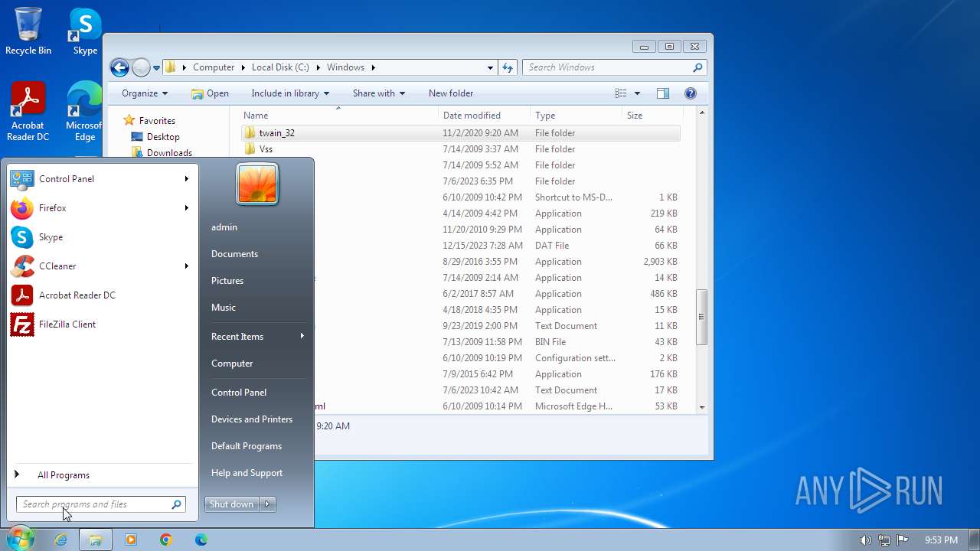The width and height of the screenshot is (980, 551).
Task: Click the volume speaker tray icon
Action: (865, 540)
